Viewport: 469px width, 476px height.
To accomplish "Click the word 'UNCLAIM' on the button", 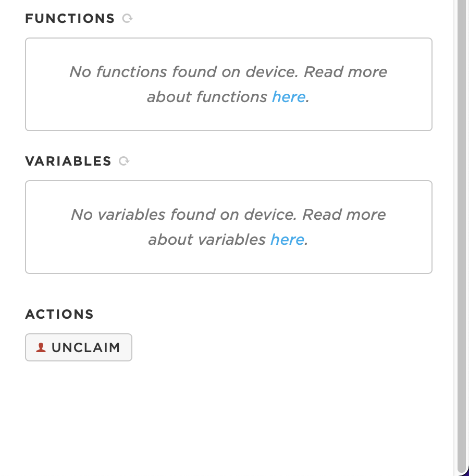I will [86, 347].
